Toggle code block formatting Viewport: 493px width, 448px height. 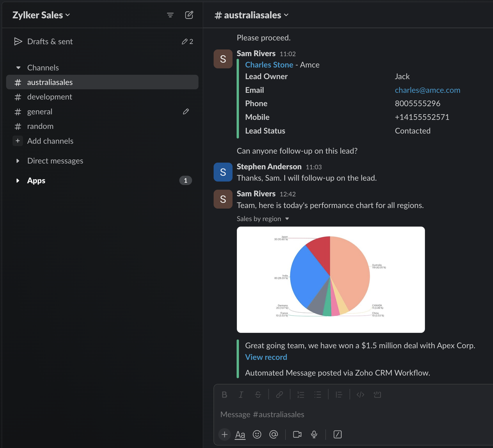377,394
